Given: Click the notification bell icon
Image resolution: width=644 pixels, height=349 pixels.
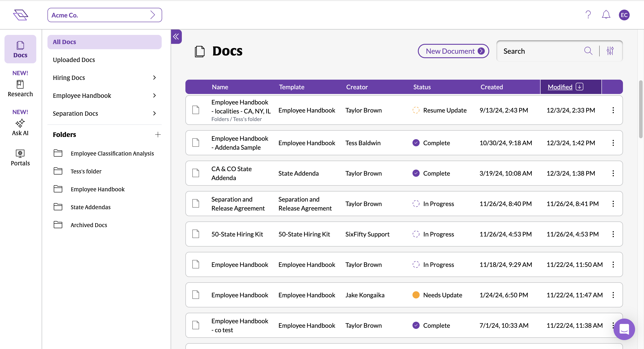Looking at the screenshot, I should pos(606,15).
